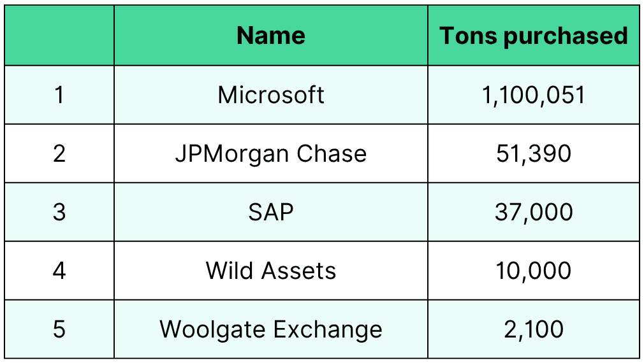Click the Woolgate Exchange name cell
644x363 pixels.
coord(271,329)
